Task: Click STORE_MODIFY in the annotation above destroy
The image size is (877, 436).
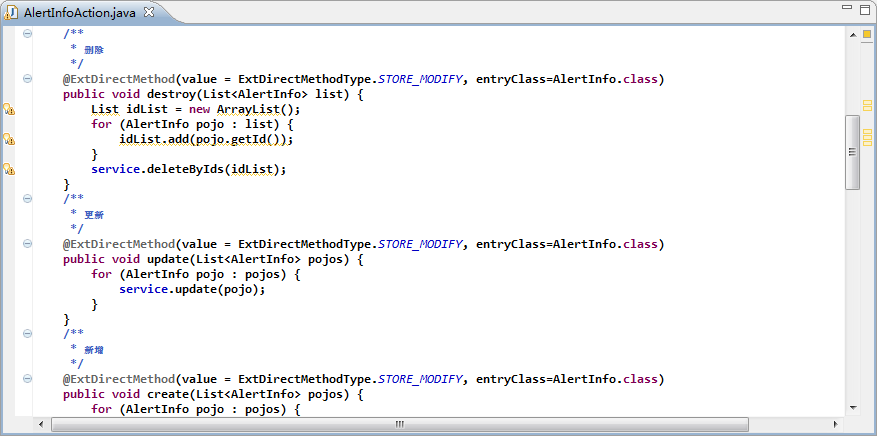Action: click(x=420, y=79)
